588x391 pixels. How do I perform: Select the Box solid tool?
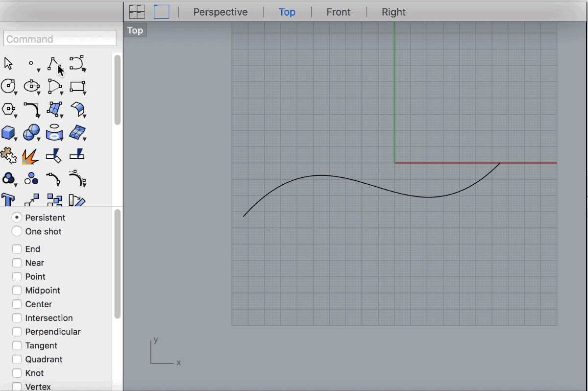pos(8,132)
